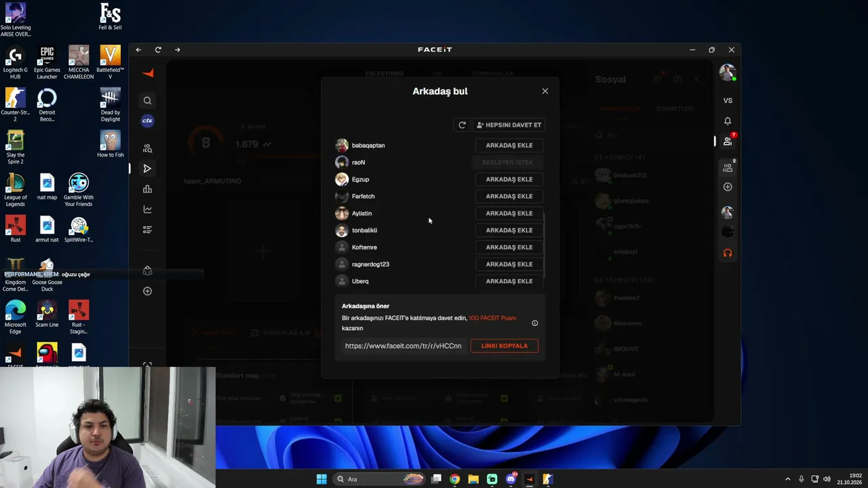
Task: Open the orange headphones icon
Action: 728,253
